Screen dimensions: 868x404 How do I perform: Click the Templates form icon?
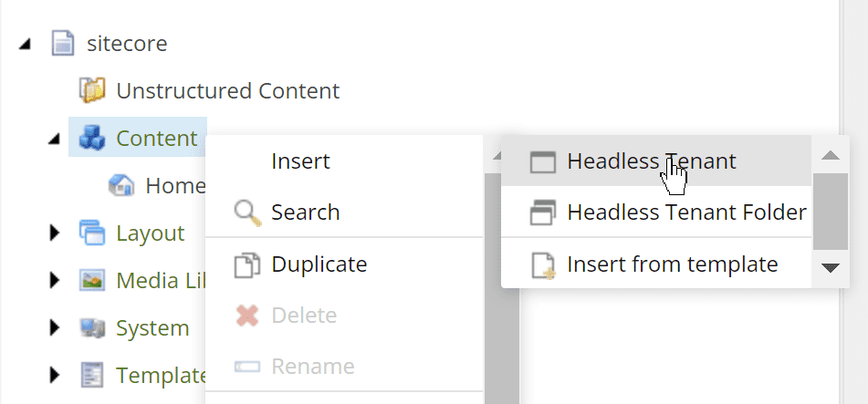click(x=92, y=376)
